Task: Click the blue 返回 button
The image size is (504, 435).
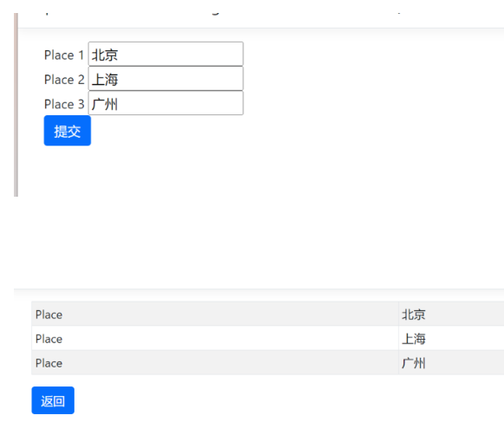Action: click(x=53, y=400)
